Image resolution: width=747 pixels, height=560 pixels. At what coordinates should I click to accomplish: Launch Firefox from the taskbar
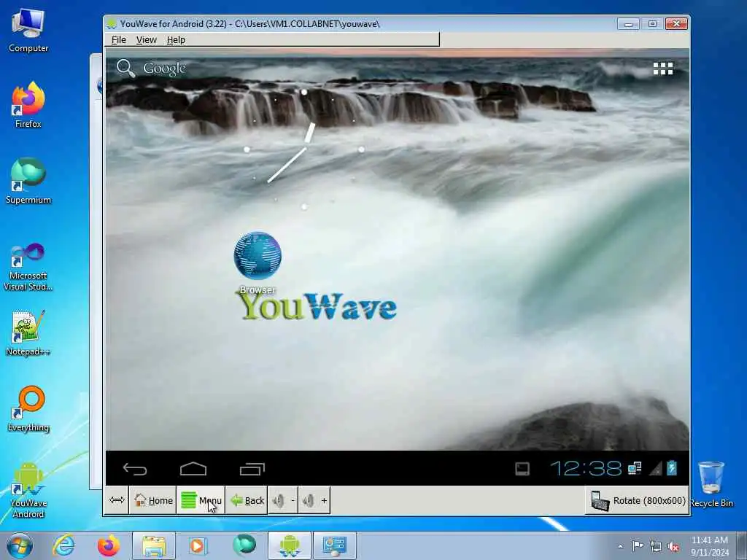[109, 545]
